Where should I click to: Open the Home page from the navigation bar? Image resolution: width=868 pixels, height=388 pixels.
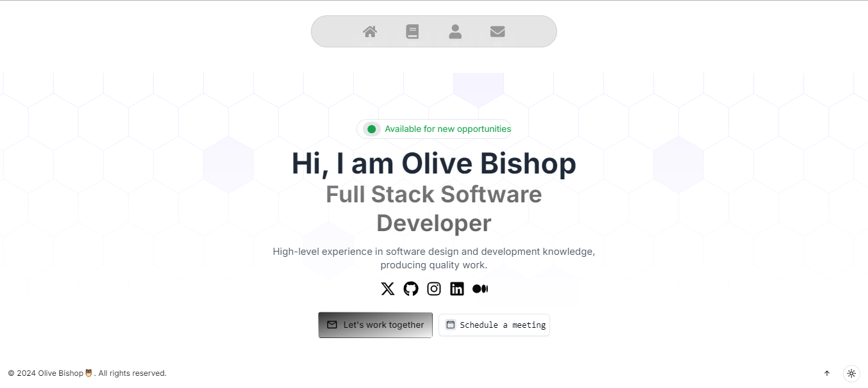click(369, 31)
